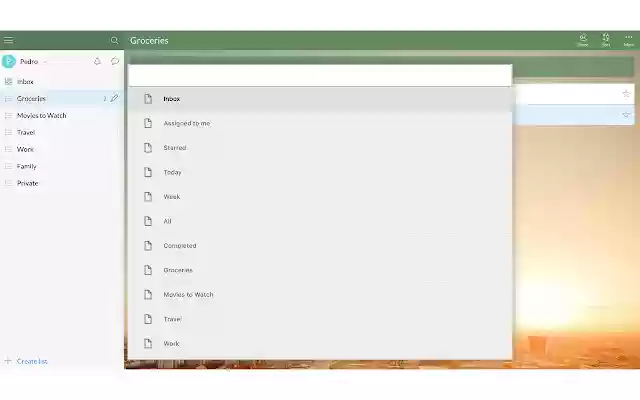Toggle the sidebar with the hamburger icon
Viewport: 640px width, 400px height.
(x=8, y=40)
